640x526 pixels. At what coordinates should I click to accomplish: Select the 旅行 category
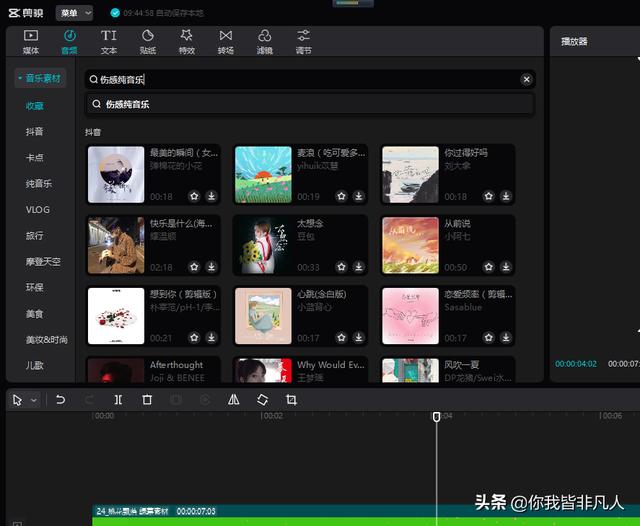click(x=35, y=235)
